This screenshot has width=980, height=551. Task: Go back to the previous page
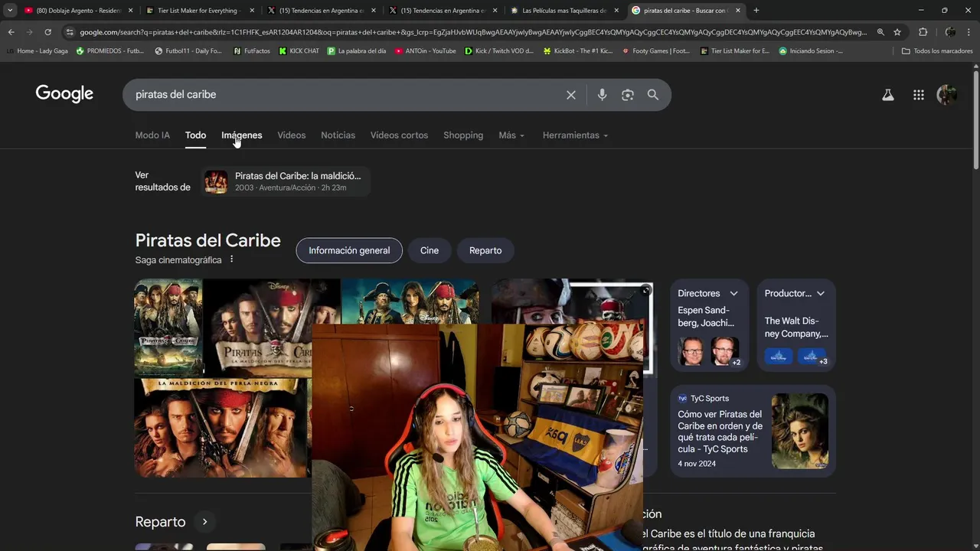point(11,32)
